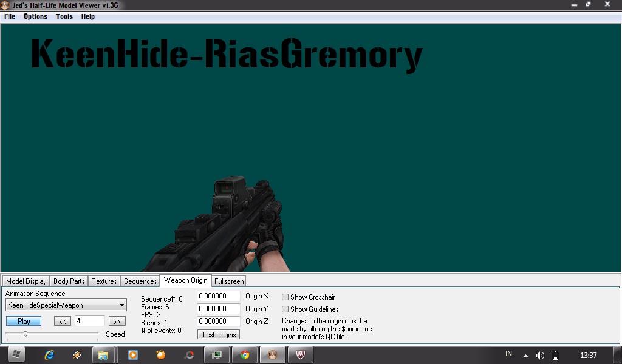This screenshot has width=622, height=364.
Task: Click the '# of events: 0' text
Action: [161, 331]
